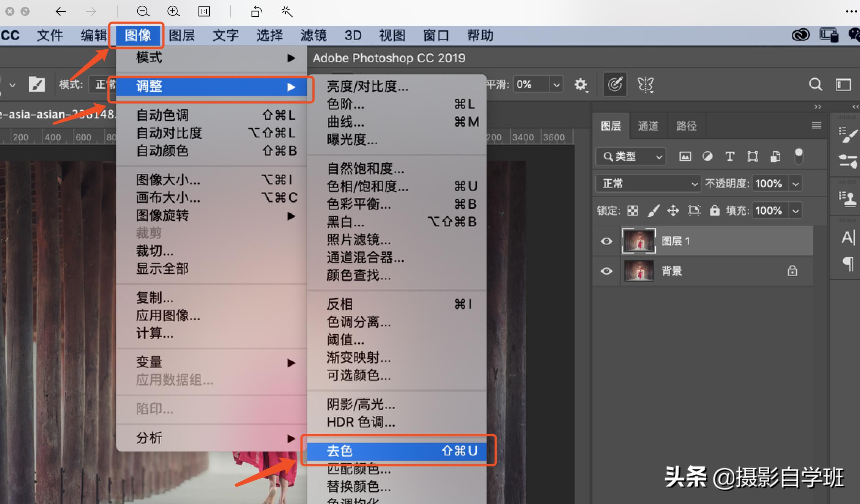860x504 pixels.
Task: Enable lock transparent pixels for 图层 1
Action: (x=633, y=210)
